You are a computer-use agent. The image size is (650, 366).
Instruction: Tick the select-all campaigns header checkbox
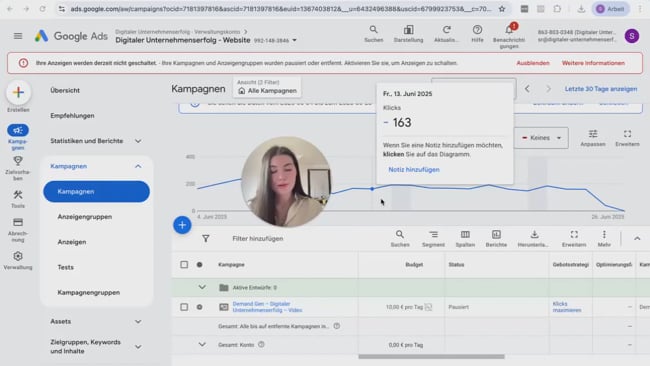tap(184, 264)
